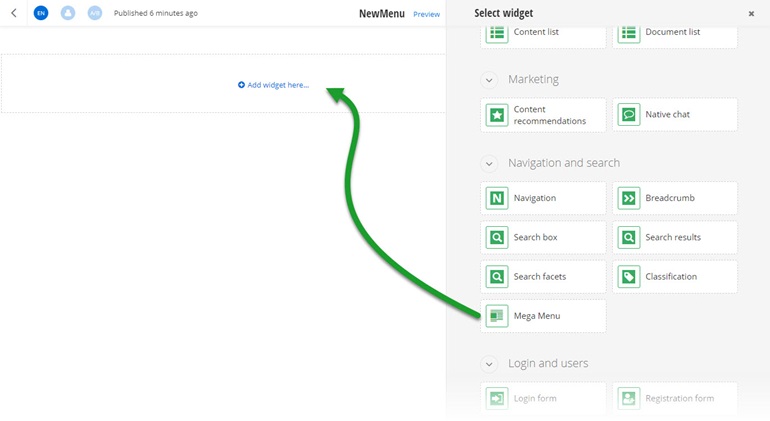Screen dimensions: 770x421
Task: Add the Search results widget
Action: (675, 237)
